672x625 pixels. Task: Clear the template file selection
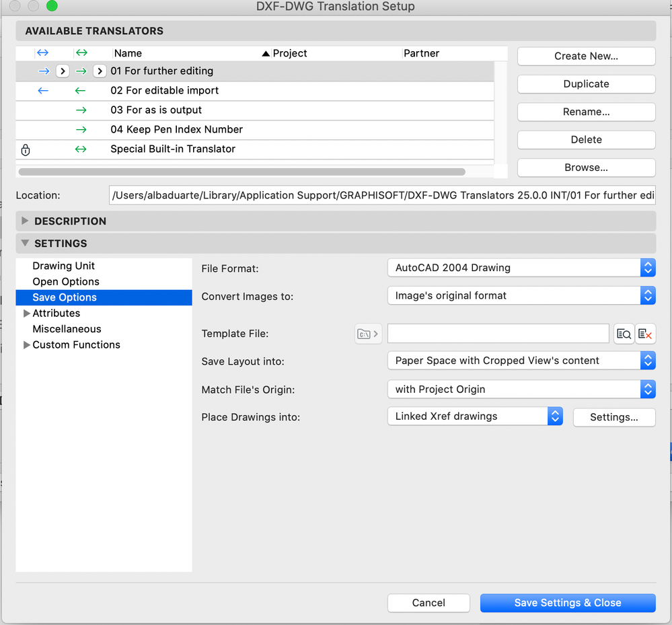pos(646,334)
